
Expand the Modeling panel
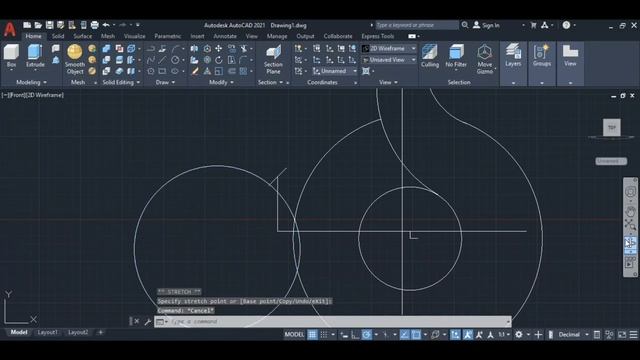[31, 82]
